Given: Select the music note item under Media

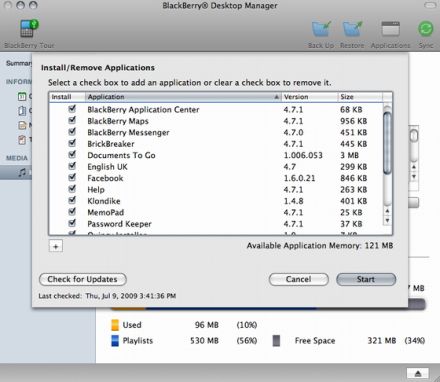Looking at the screenshot, I should click(22, 173).
